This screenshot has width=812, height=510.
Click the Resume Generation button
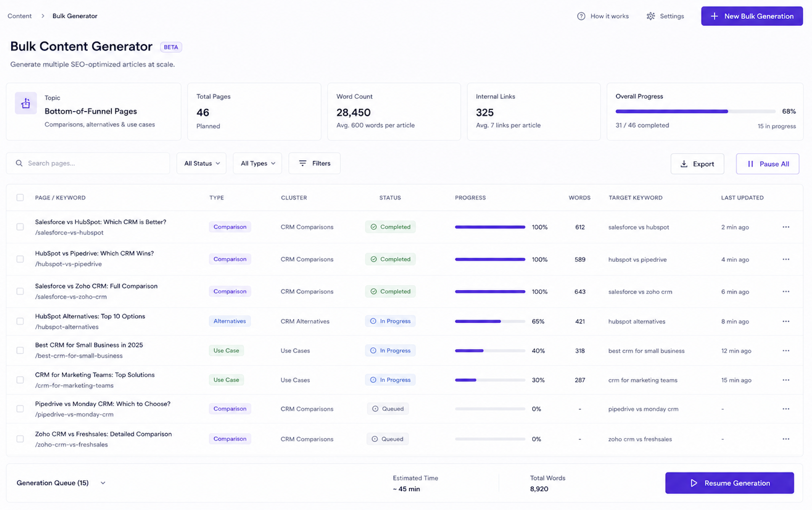(x=729, y=483)
